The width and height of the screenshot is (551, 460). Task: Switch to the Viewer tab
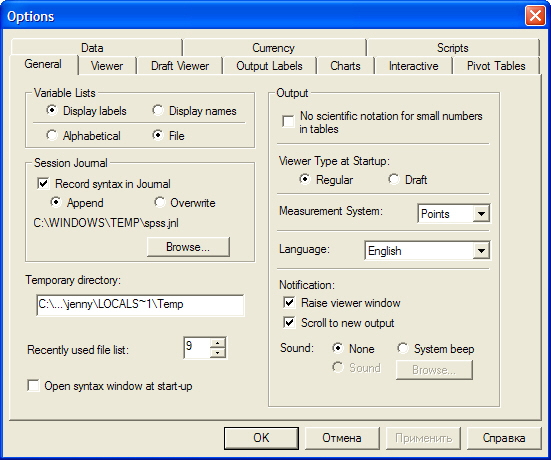click(107, 66)
